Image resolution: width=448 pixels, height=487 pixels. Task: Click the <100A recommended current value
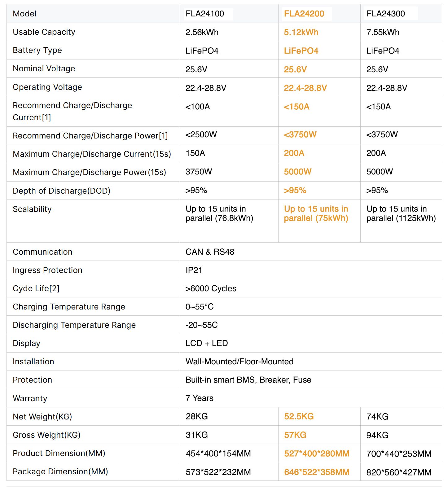(x=197, y=107)
